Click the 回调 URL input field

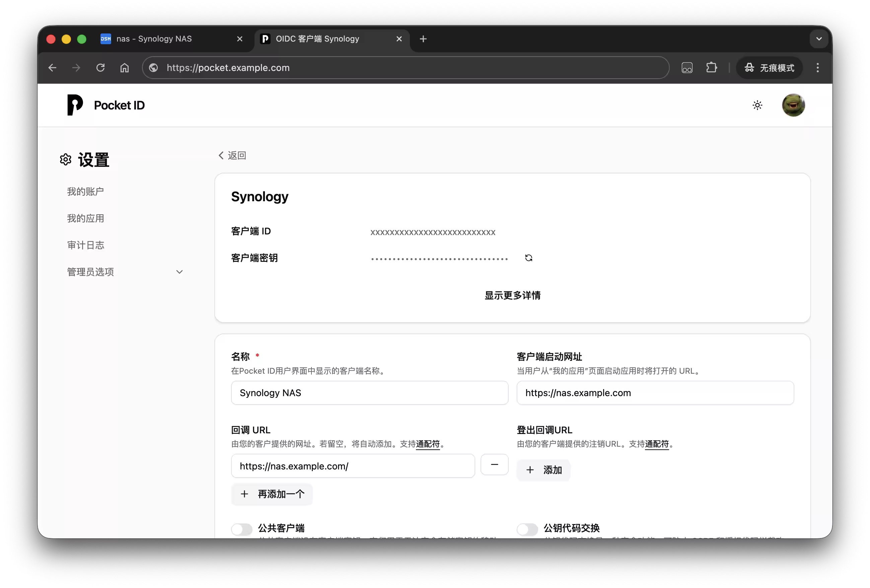[353, 466]
